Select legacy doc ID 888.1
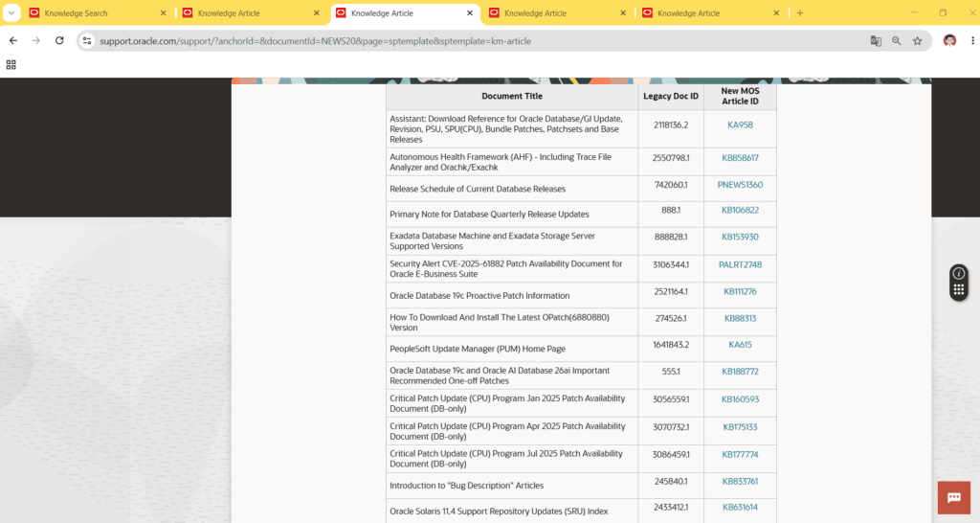This screenshot has height=523, width=980. click(671, 210)
